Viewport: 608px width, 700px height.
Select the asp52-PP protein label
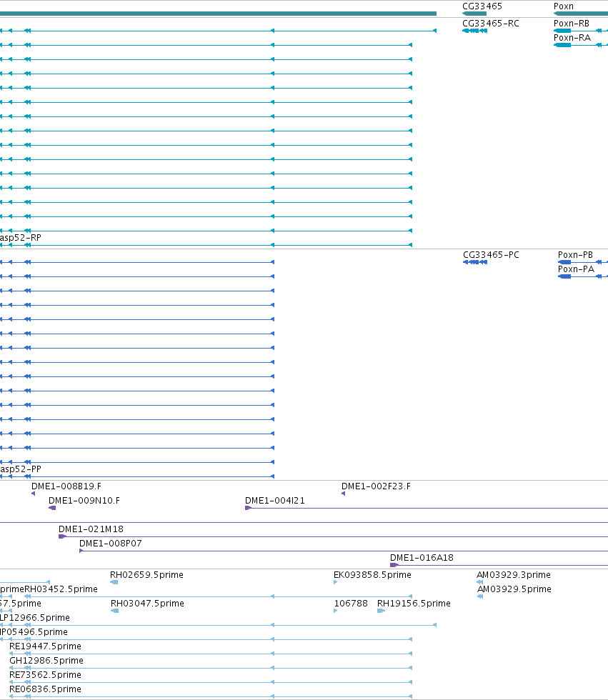[21, 469]
